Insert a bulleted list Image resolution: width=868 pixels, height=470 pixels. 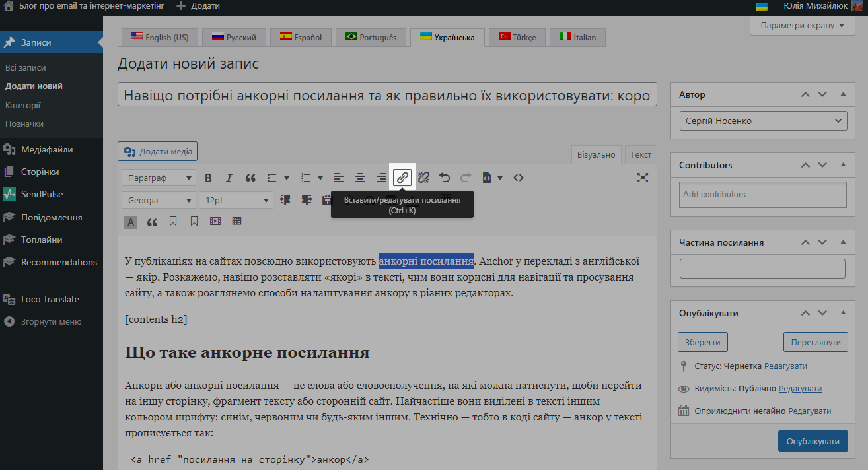click(x=271, y=178)
